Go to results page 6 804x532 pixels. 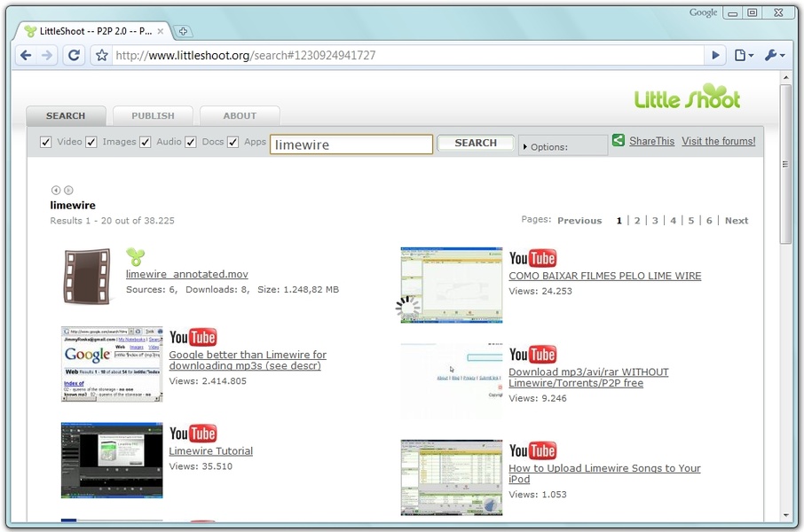click(x=709, y=221)
